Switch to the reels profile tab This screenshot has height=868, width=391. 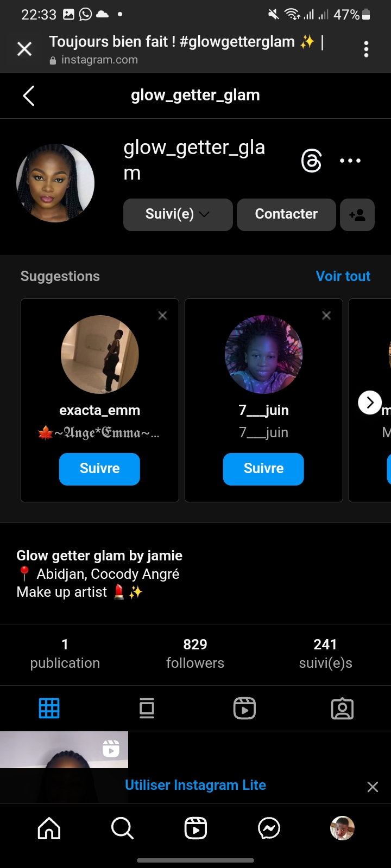pyautogui.click(x=244, y=708)
